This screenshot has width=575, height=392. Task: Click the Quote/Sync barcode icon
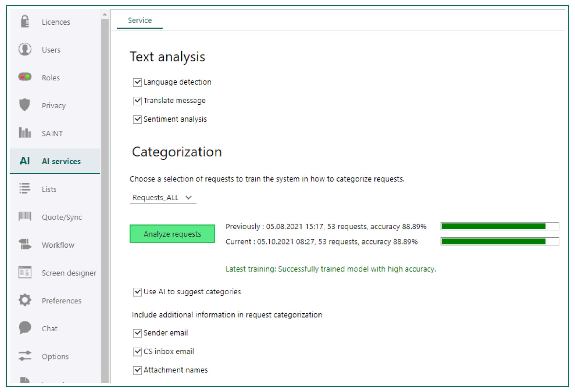[x=25, y=216]
